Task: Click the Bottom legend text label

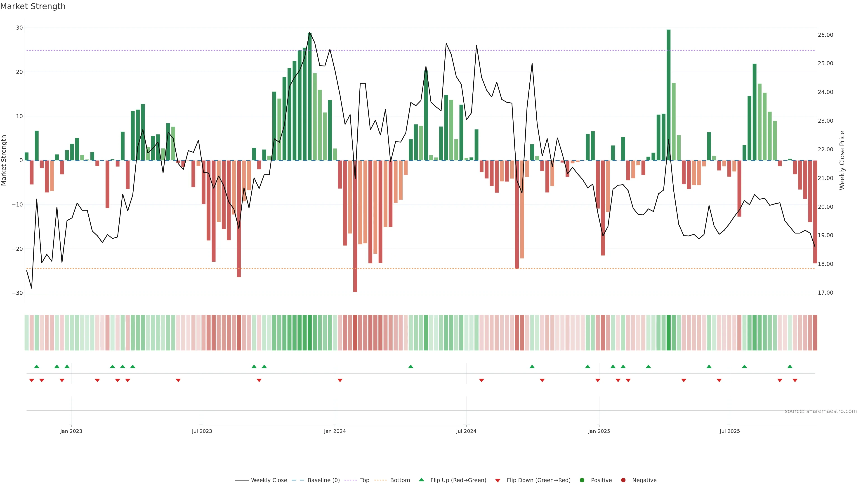Action: point(400,480)
